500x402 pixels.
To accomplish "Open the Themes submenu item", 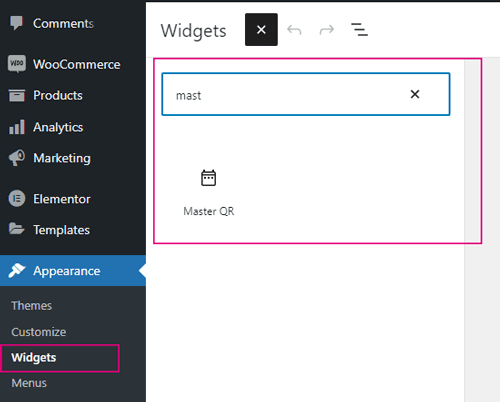I will point(32,306).
